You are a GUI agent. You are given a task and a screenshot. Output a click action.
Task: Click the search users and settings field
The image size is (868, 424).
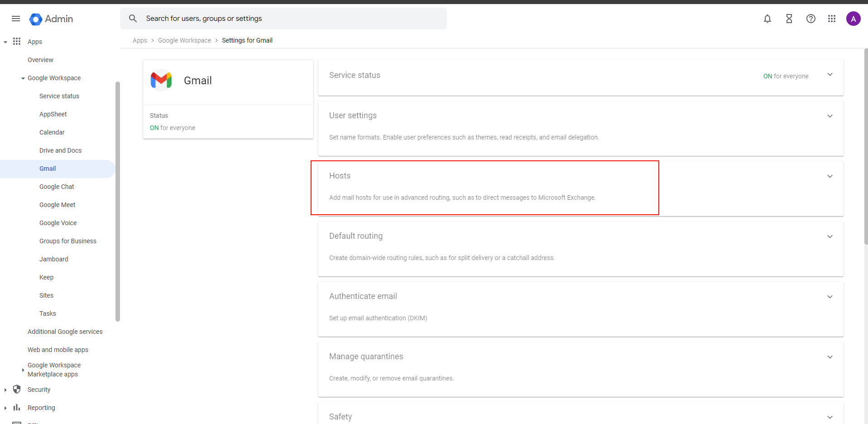(x=290, y=19)
